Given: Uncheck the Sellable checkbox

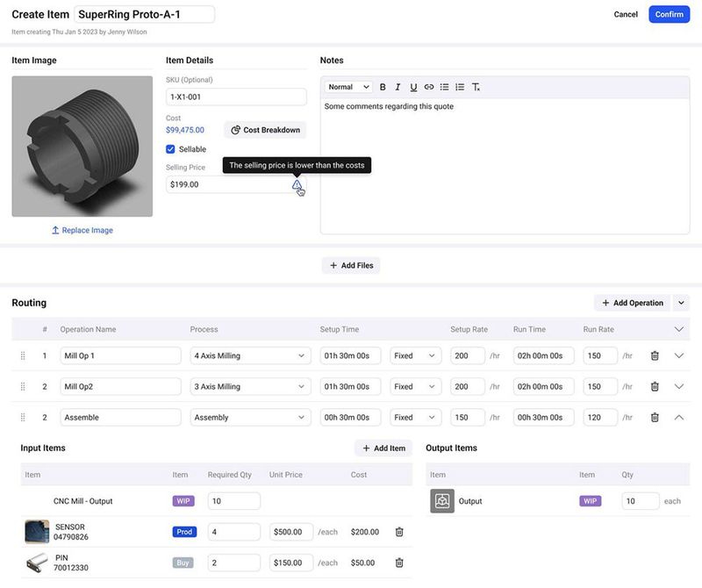Looking at the screenshot, I should pyautogui.click(x=169, y=148).
